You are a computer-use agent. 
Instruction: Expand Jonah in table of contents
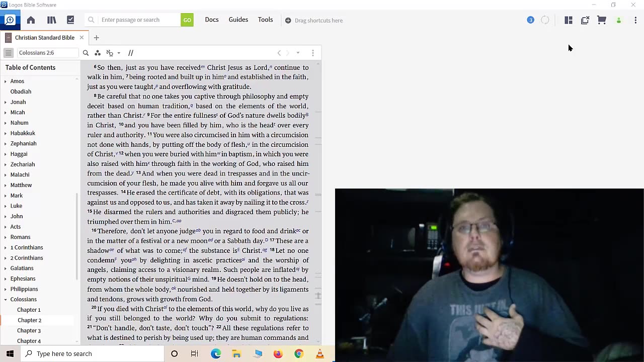6,102
